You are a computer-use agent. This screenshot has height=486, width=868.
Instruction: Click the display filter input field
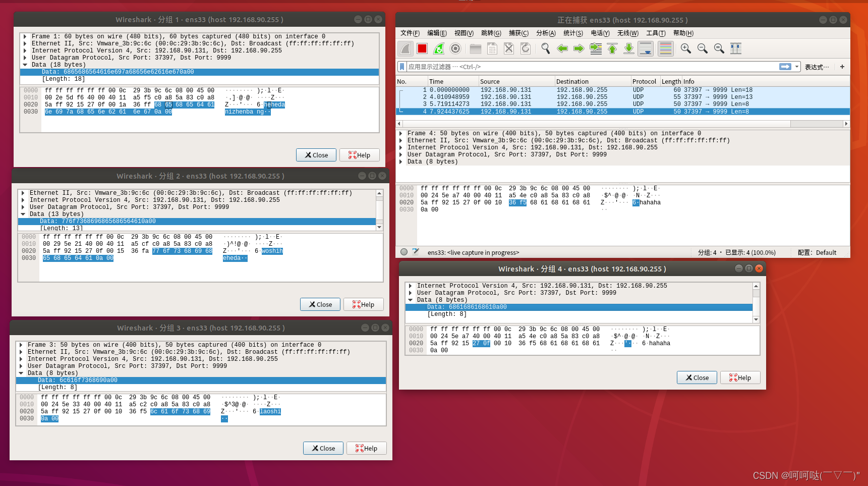pos(593,67)
